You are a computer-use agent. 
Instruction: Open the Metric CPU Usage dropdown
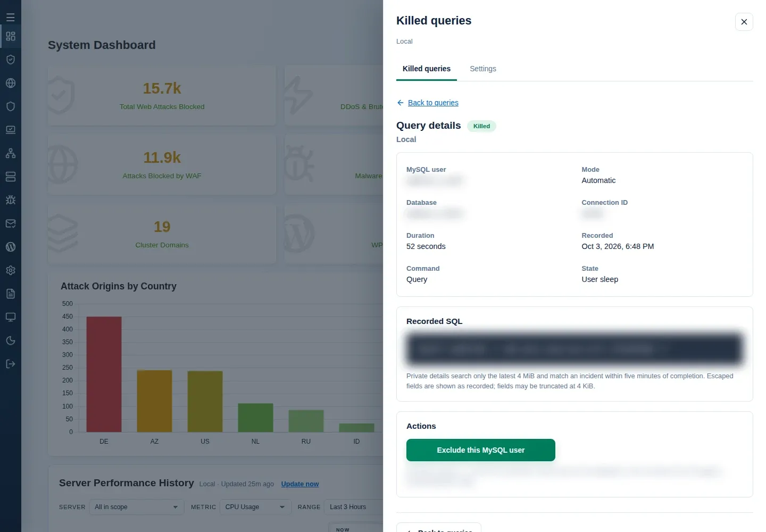tap(255, 507)
